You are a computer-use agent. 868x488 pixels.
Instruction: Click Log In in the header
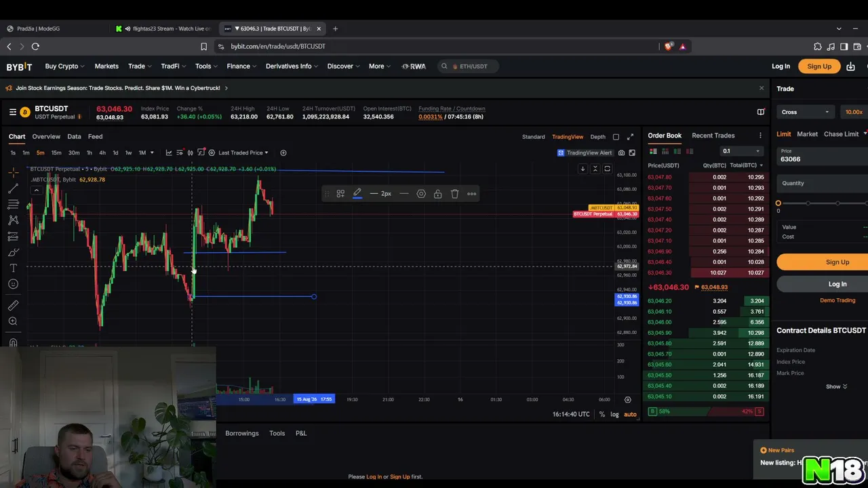[781, 66]
